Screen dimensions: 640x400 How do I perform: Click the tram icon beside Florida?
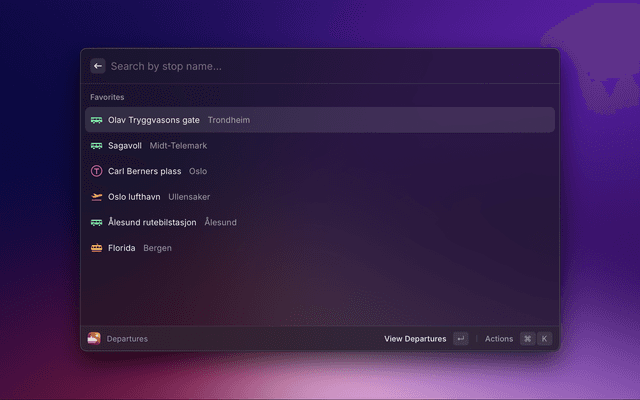tap(97, 248)
